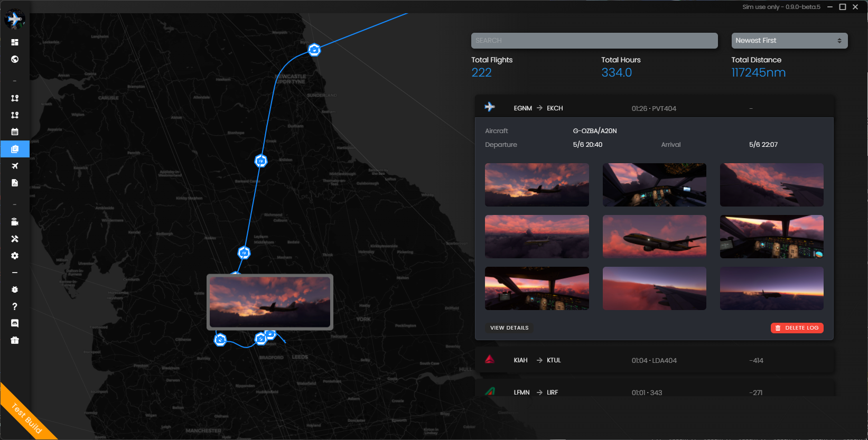Screen dimensions: 868x440
Task: Open the globe live map icon
Action: 15,59
